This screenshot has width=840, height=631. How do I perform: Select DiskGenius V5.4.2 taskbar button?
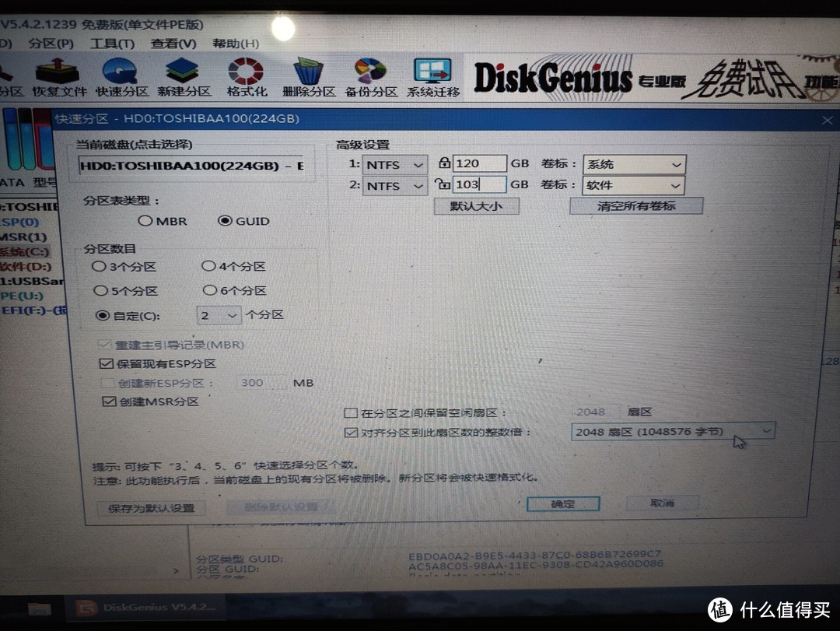(x=145, y=608)
